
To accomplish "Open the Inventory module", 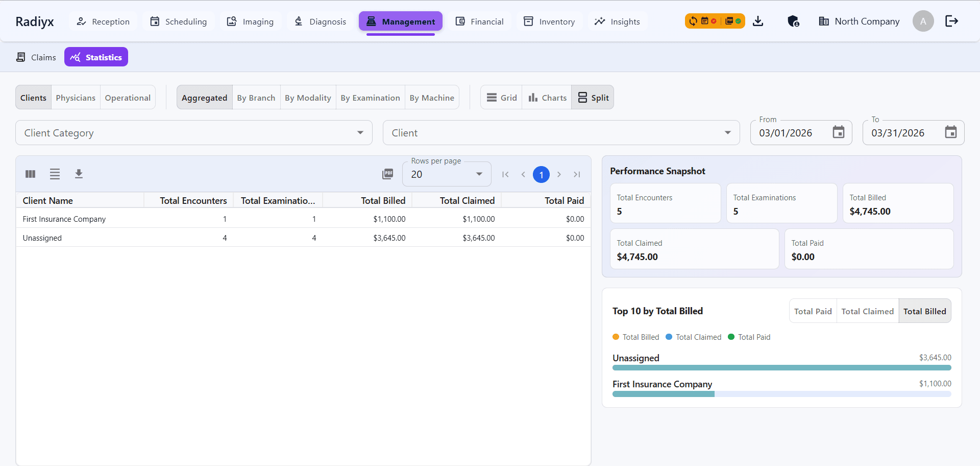I will tap(549, 21).
